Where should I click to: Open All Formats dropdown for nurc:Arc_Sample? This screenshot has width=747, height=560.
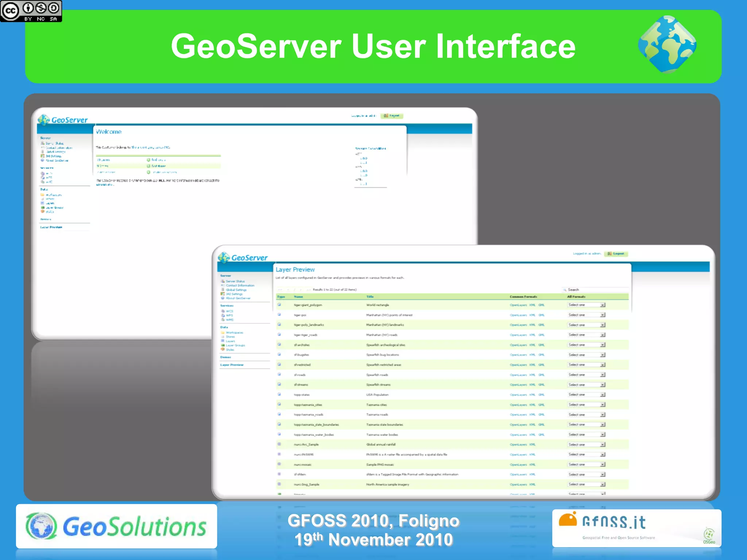[586, 444]
